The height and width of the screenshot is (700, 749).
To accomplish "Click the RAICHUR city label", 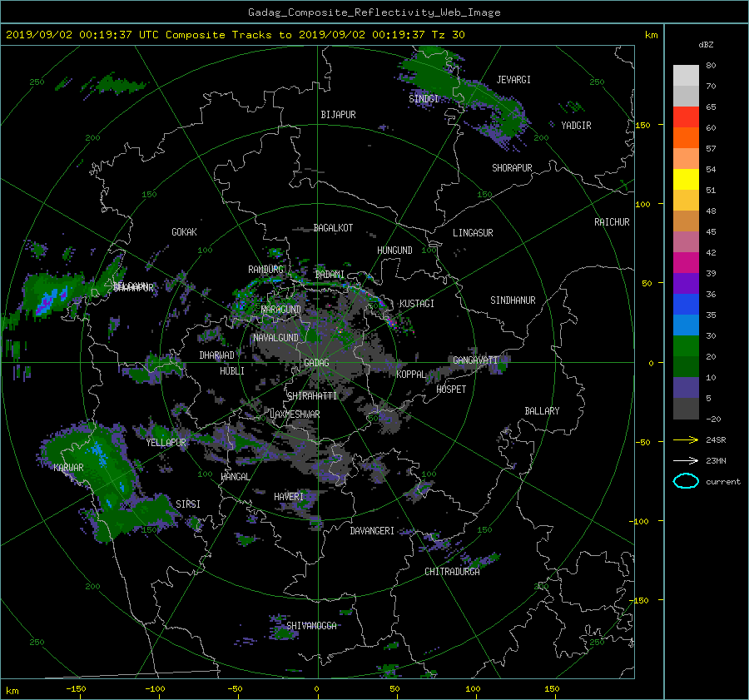I will point(612,222).
